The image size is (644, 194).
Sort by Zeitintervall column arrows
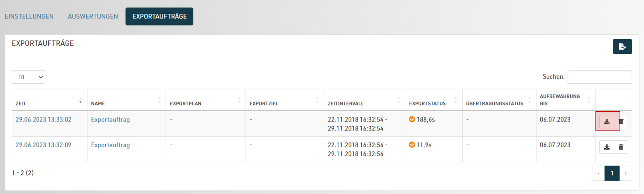pos(399,100)
